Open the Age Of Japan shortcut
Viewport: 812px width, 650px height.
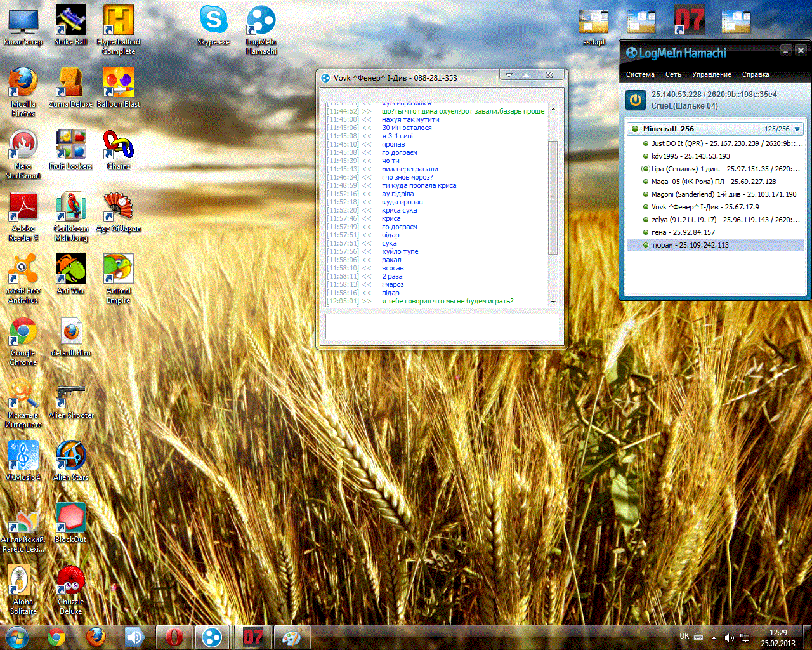pos(119,213)
